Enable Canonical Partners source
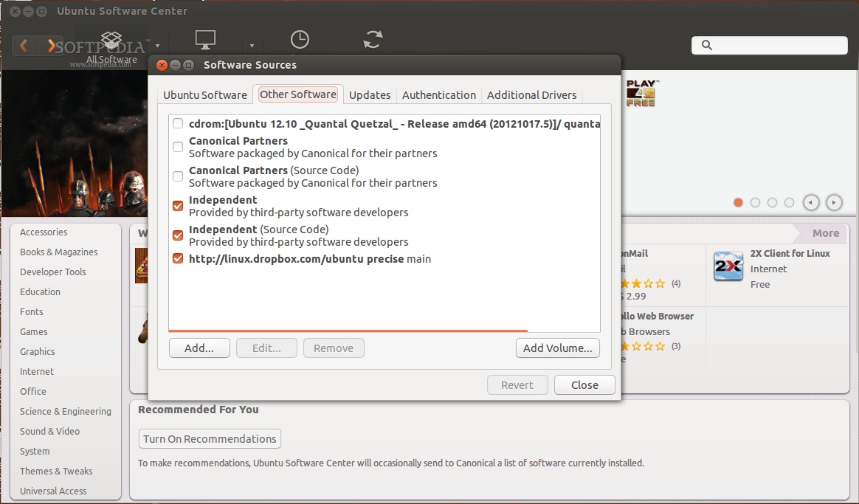859x504 pixels. tap(178, 147)
